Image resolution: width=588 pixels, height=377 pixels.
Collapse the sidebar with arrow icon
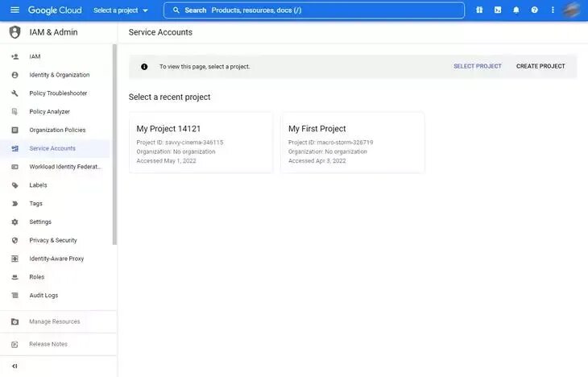click(x=14, y=366)
